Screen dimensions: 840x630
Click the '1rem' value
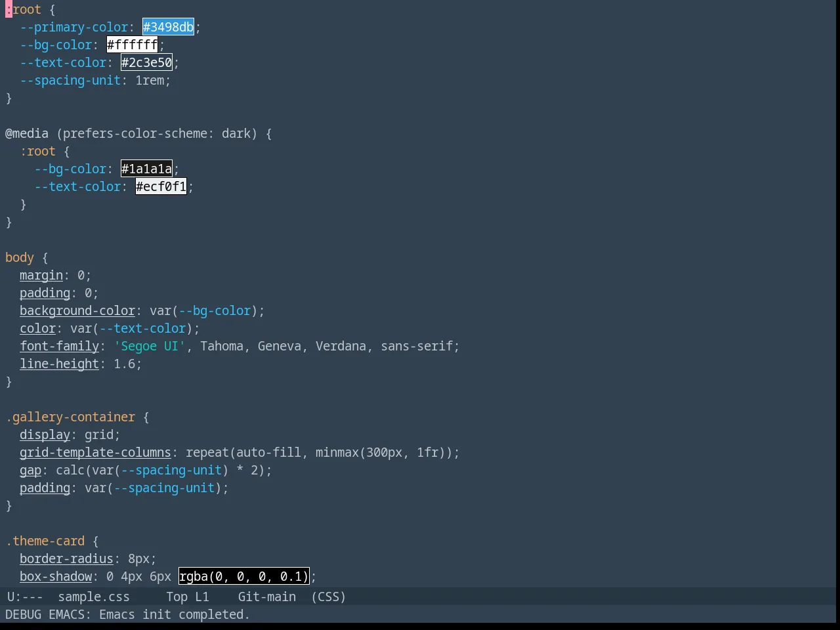[150, 80]
